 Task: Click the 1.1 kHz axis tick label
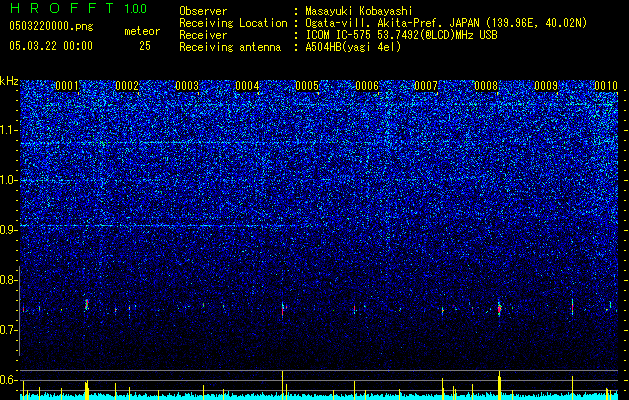tap(8, 130)
